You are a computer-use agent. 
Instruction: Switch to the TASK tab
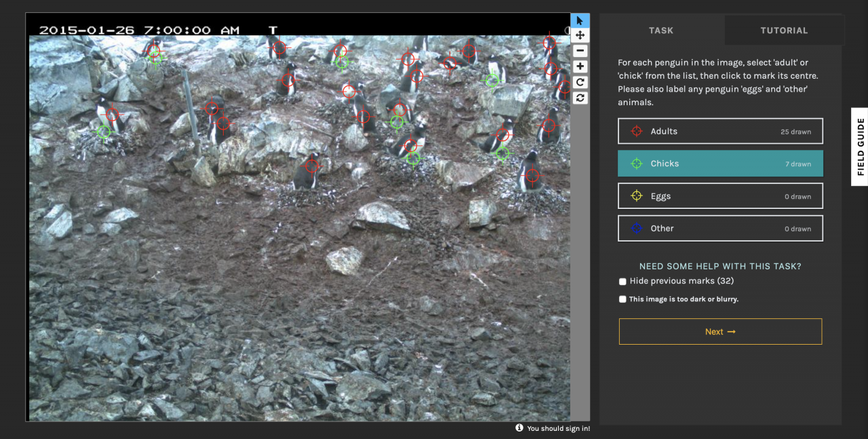(x=661, y=31)
